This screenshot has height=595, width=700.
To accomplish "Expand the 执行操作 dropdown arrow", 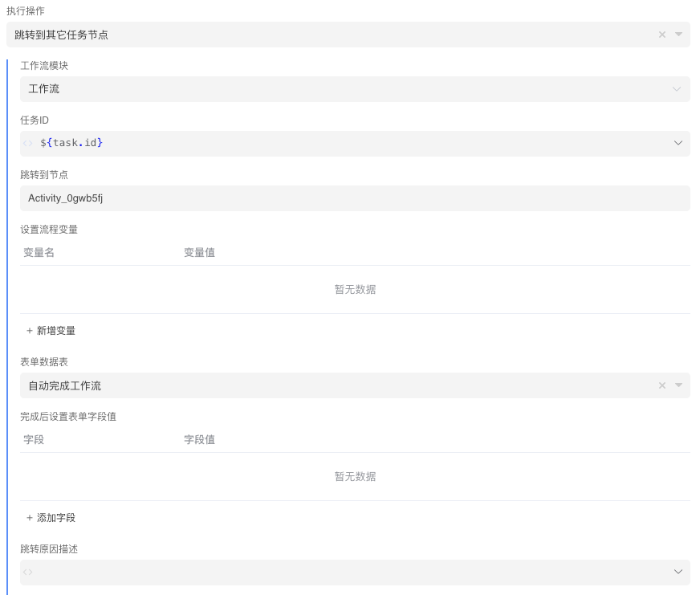I will tap(678, 35).
